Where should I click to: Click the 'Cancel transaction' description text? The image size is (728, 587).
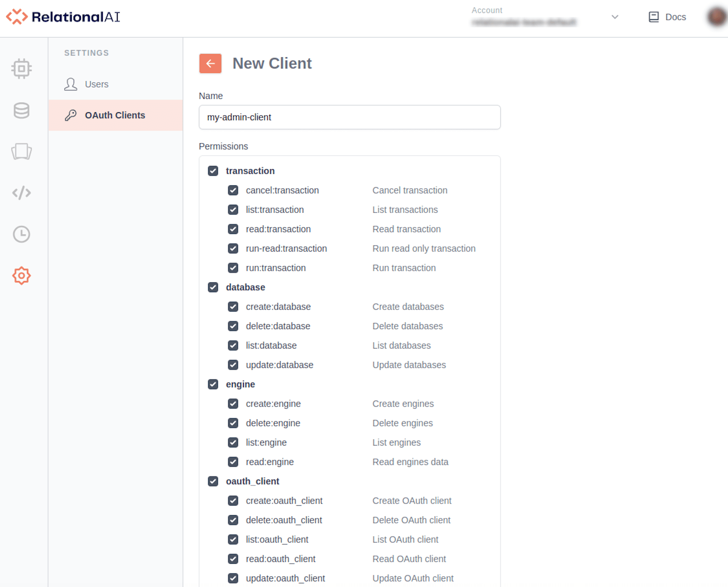pos(410,190)
